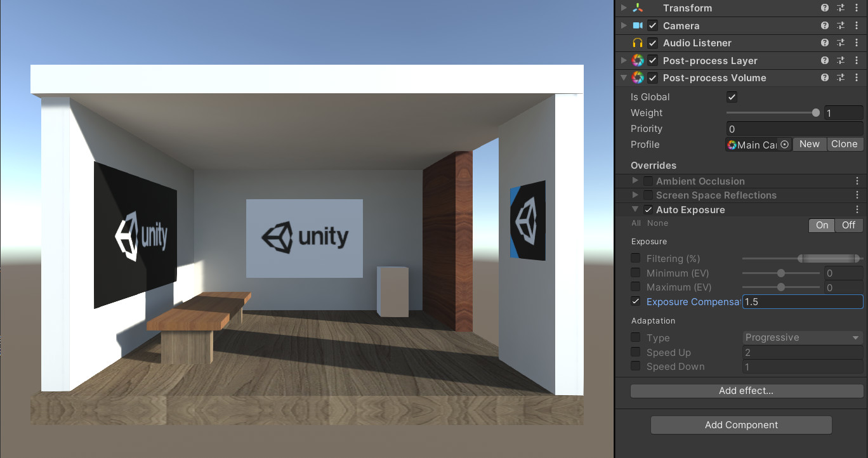Disable the Camera component checkbox
Image resolution: width=868 pixels, height=458 pixels.
point(652,26)
